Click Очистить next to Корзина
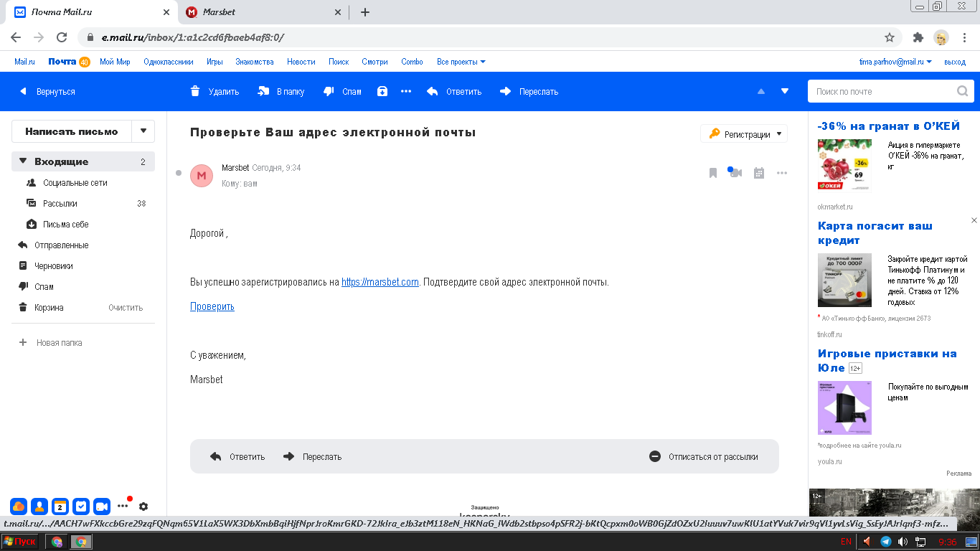The height and width of the screenshot is (551, 980). coord(126,308)
